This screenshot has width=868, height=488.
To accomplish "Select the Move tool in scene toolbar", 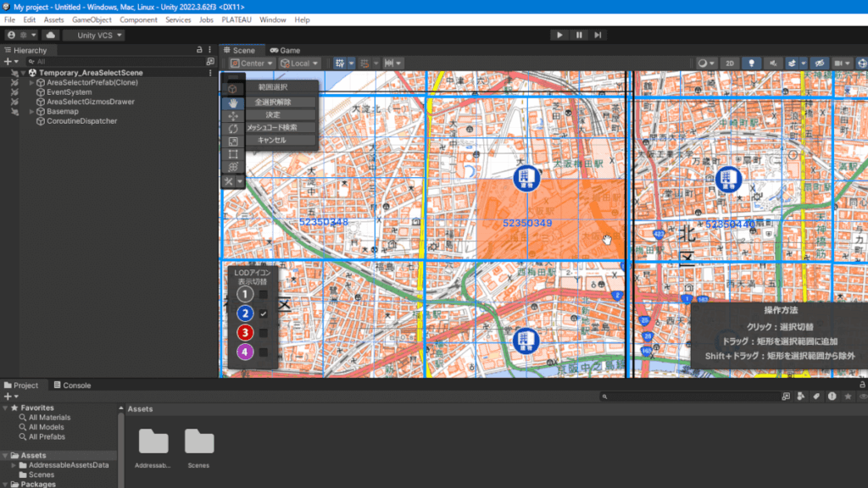I will (233, 115).
